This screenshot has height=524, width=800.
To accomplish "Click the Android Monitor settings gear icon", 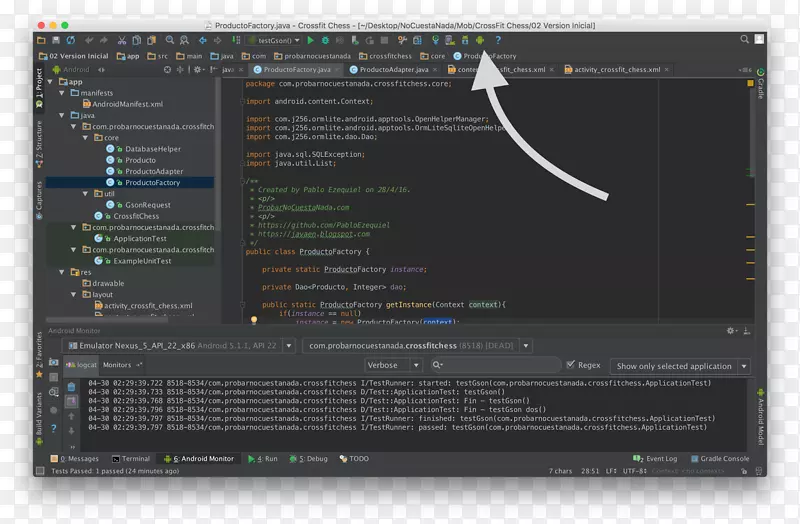I will 731,330.
